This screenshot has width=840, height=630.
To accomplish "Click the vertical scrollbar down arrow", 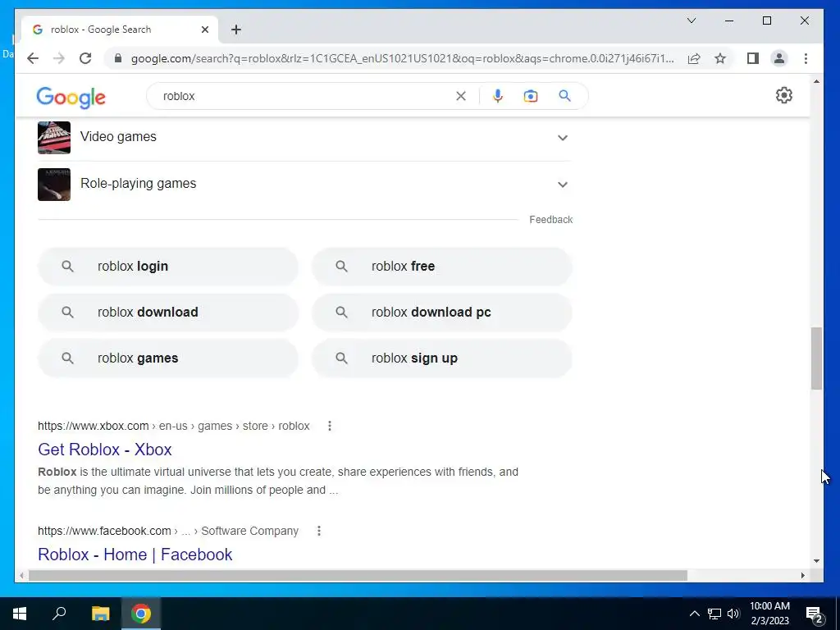I will (x=816, y=561).
